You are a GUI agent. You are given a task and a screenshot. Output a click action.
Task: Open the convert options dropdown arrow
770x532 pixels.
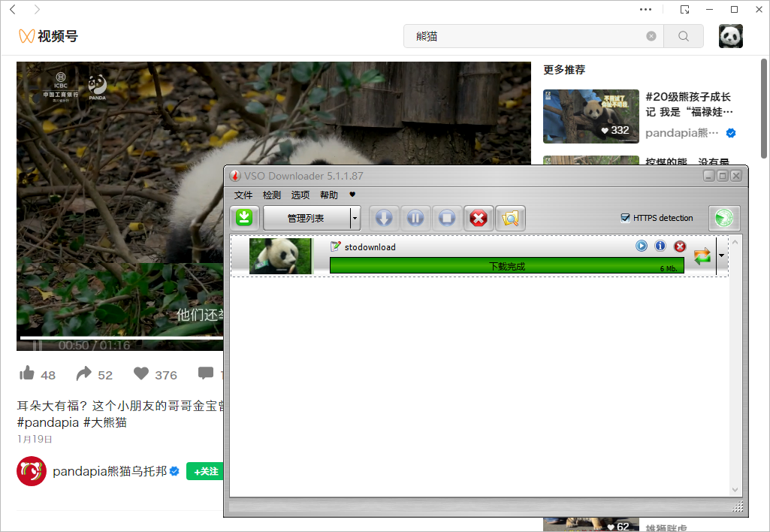tap(722, 255)
